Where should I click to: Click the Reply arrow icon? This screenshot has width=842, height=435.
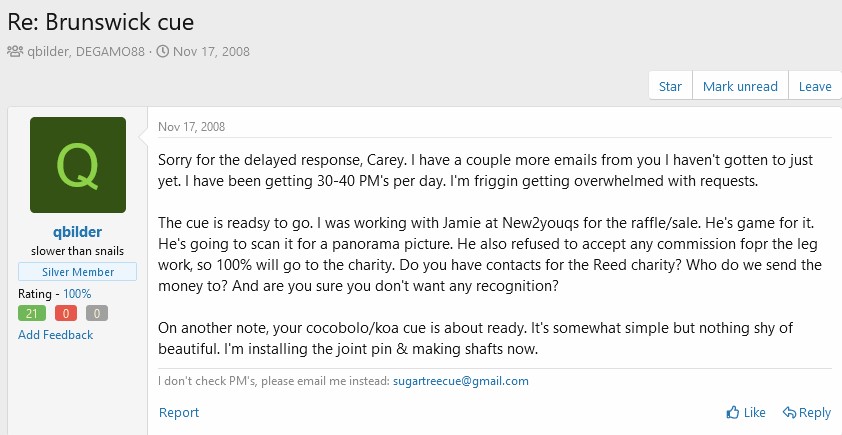(789, 412)
